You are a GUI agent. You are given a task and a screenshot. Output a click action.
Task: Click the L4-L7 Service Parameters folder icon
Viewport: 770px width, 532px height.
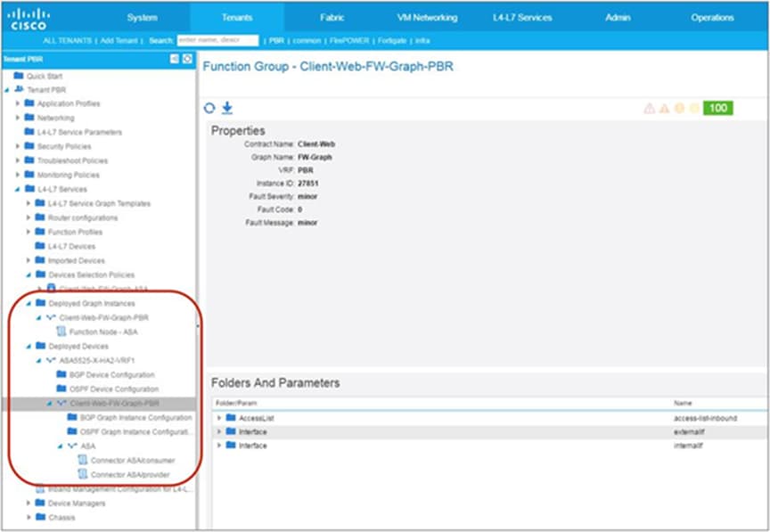click(x=29, y=132)
